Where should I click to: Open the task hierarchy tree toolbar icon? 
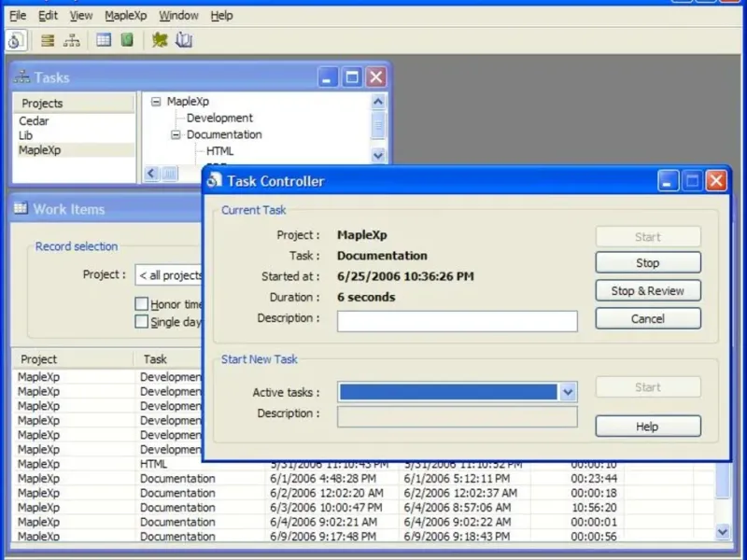(72, 41)
